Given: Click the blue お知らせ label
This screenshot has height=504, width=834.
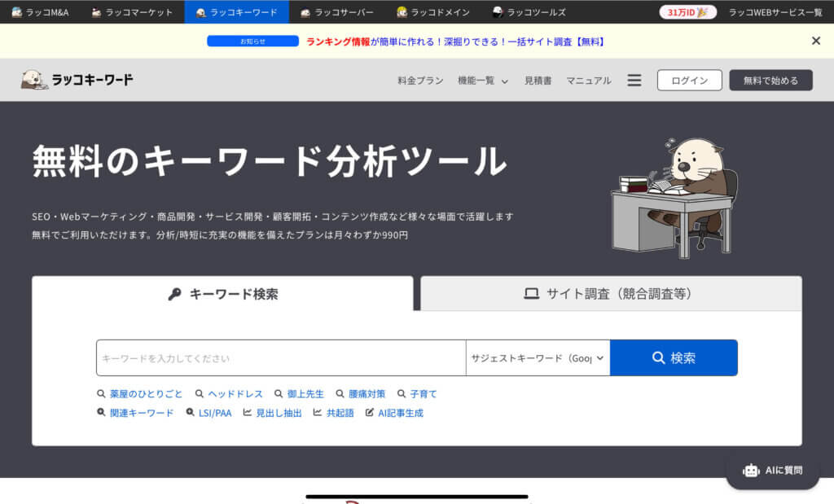Looking at the screenshot, I should pyautogui.click(x=252, y=41).
